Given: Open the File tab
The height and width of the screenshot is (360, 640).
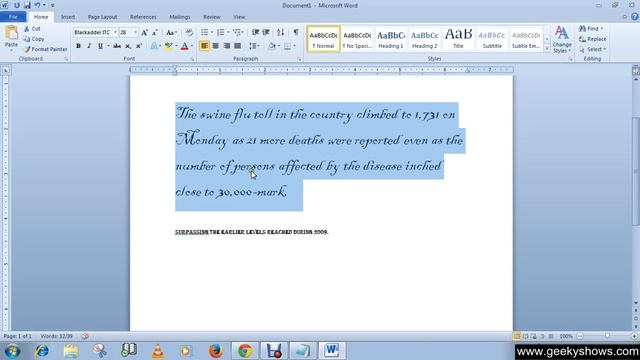Looking at the screenshot, I should 13,17.
